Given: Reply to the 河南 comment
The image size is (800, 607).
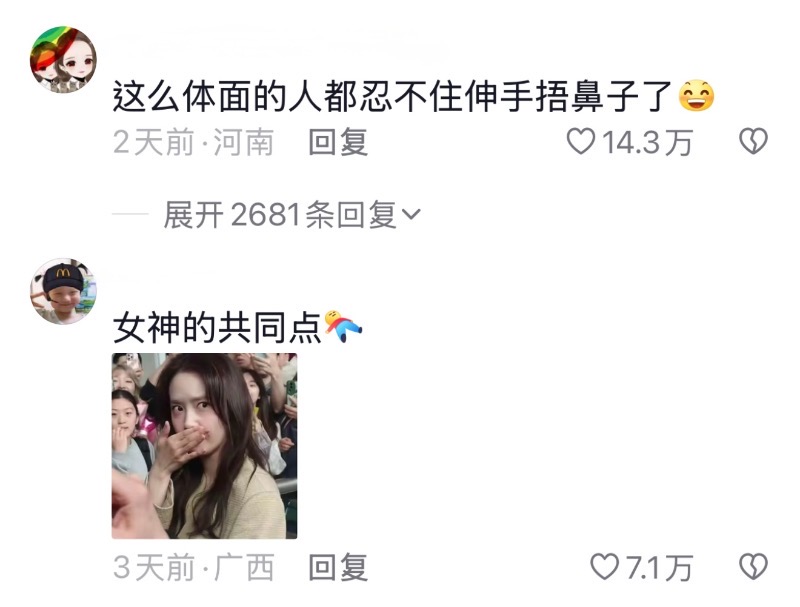Looking at the screenshot, I should pos(338,142).
